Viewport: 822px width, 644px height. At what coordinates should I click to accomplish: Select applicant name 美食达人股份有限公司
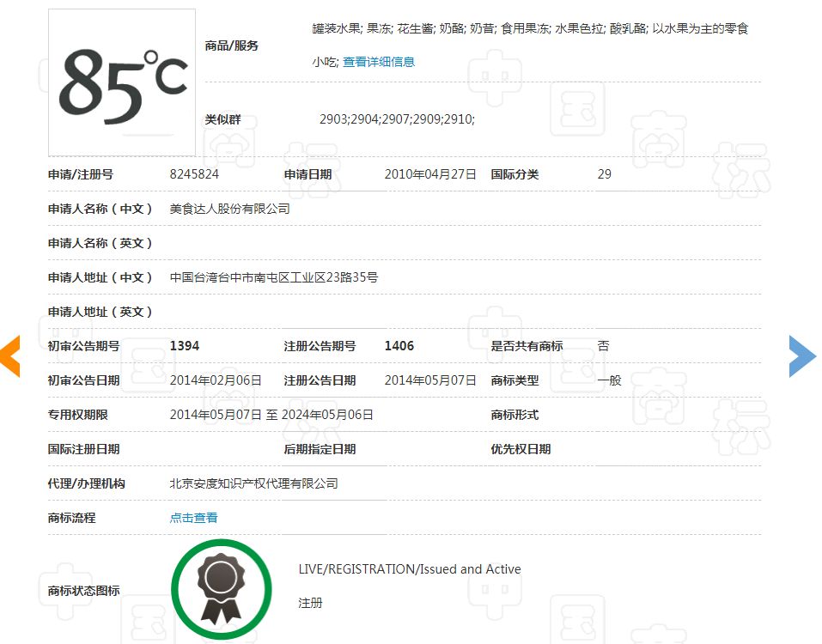229,209
